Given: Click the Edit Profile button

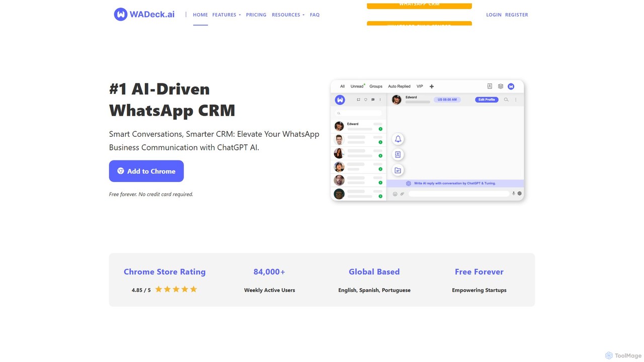Looking at the screenshot, I should [487, 100].
